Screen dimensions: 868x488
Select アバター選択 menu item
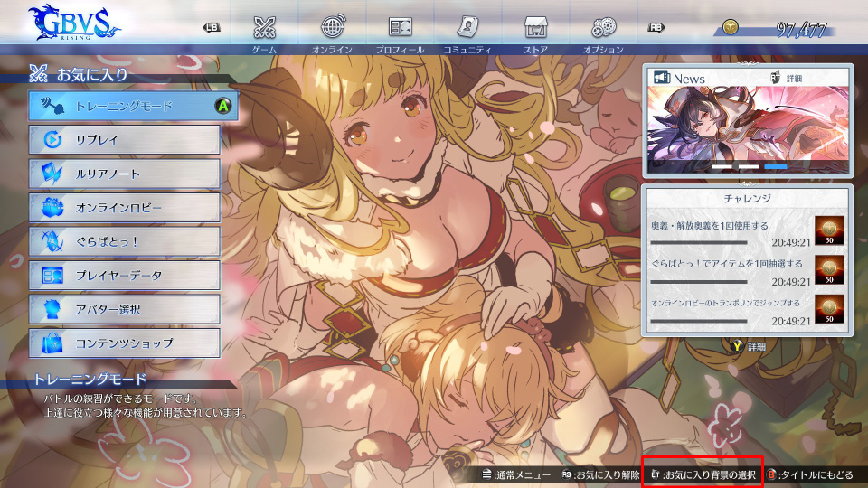[124, 309]
